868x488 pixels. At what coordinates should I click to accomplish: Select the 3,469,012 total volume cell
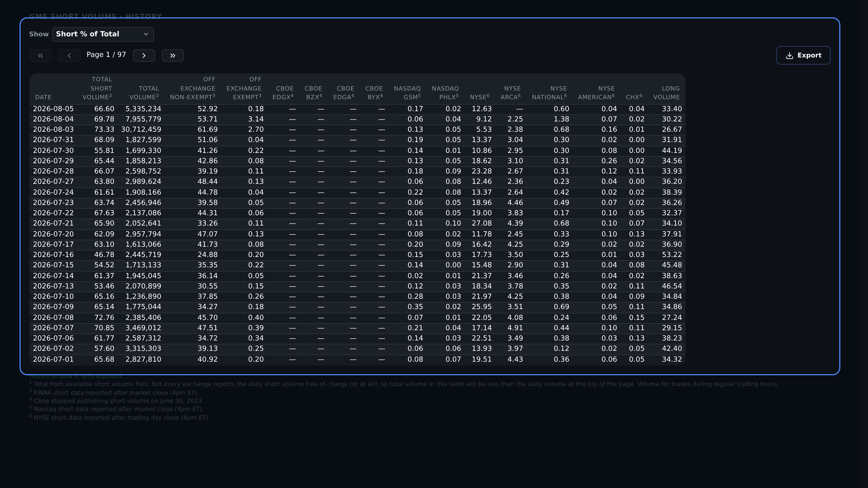tap(143, 328)
